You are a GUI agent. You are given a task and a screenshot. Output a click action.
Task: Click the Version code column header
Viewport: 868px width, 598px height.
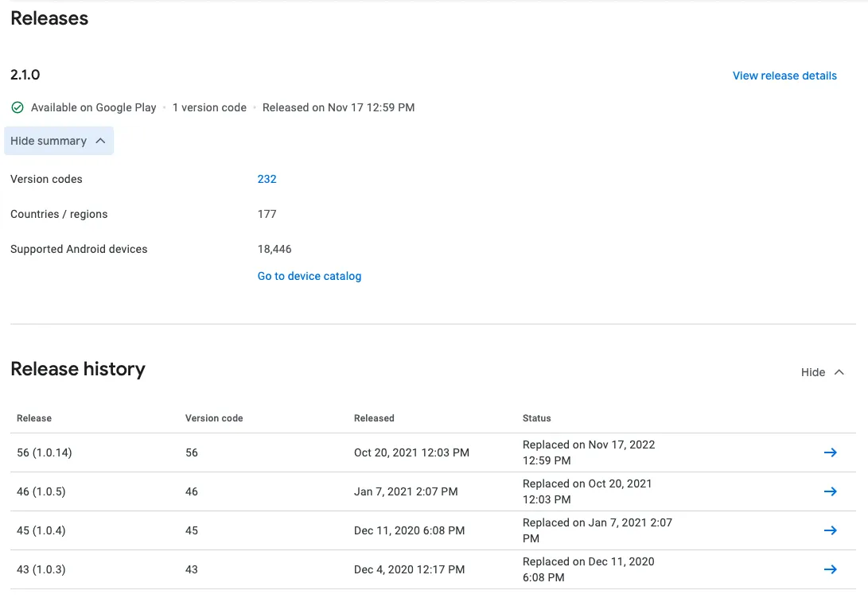214,417
